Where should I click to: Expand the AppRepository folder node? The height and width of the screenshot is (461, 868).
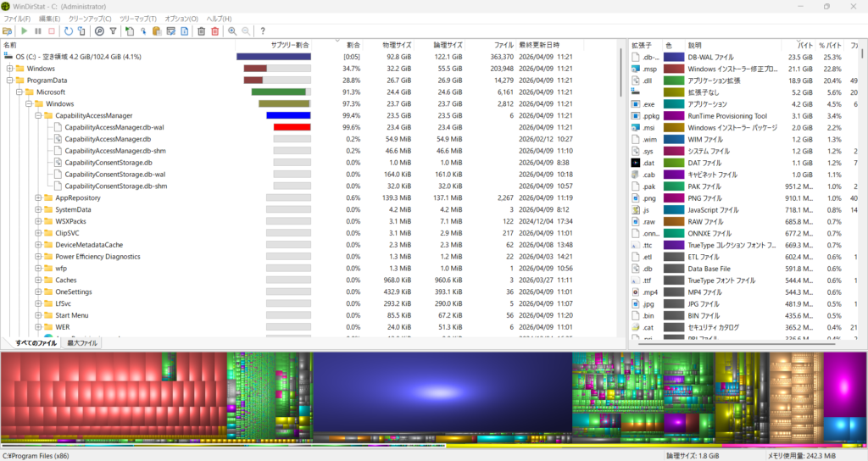(x=38, y=197)
